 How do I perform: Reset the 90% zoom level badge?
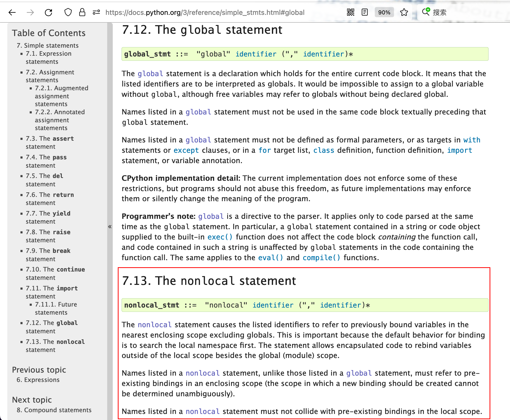pyautogui.click(x=384, y=12)
